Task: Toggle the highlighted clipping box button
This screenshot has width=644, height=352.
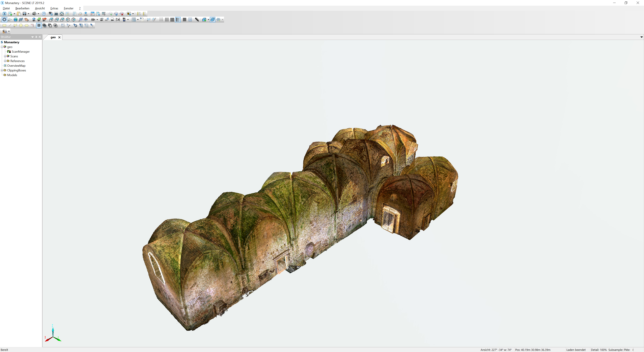Action: coord(212,19)
